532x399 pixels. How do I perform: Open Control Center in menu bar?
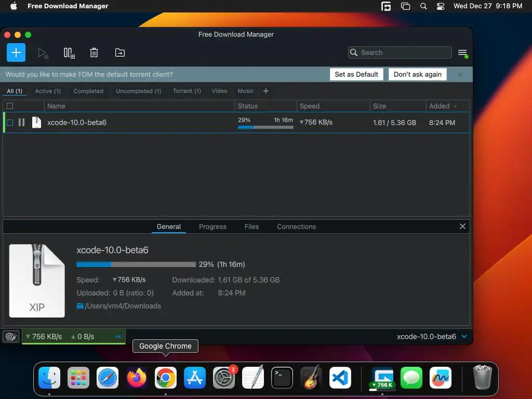[x=441, y=6]
